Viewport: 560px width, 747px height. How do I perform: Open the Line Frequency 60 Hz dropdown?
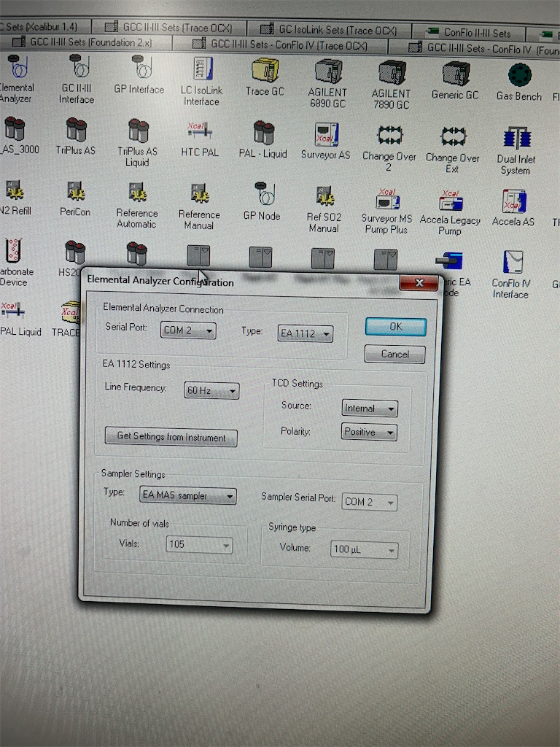tap(211, 391)
